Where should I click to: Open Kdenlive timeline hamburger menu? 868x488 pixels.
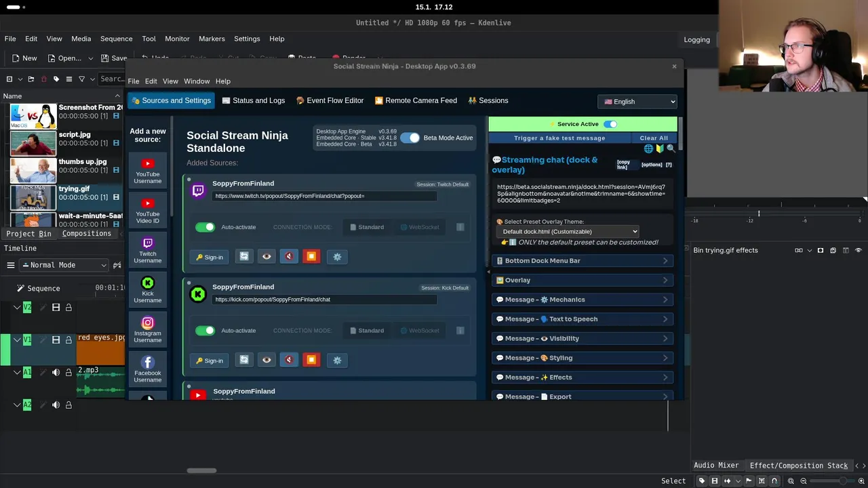tap(10, 265)
